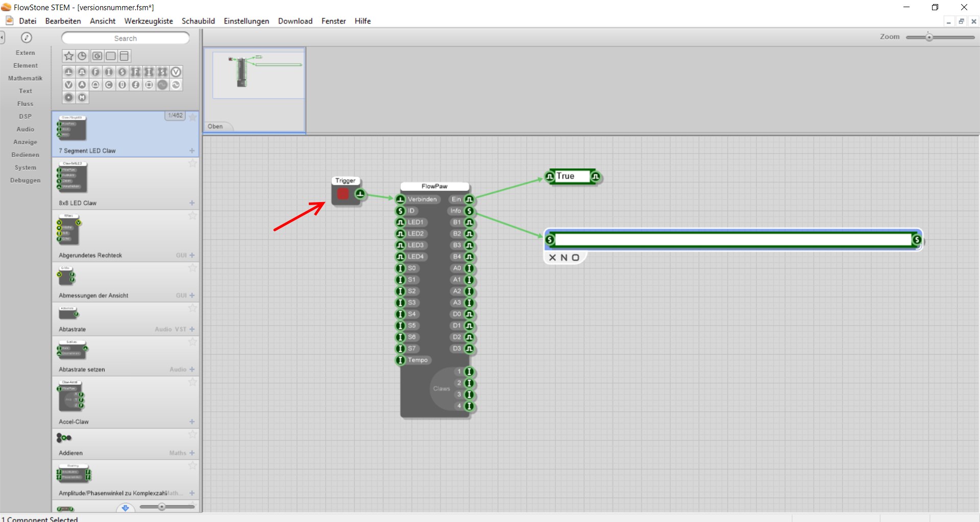
Task: Click plus next to Abgerundetes Rechteck
Action: point(192,255)
